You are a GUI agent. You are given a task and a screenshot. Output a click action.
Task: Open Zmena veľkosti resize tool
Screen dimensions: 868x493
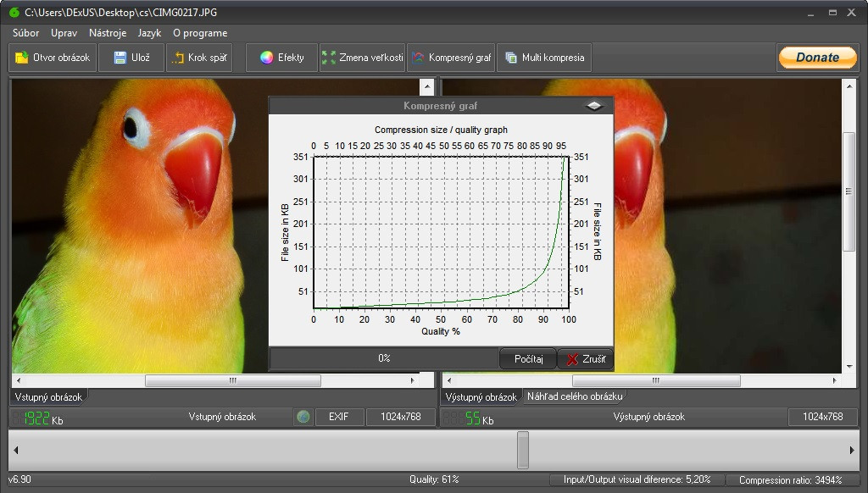(x=363, y=58)
